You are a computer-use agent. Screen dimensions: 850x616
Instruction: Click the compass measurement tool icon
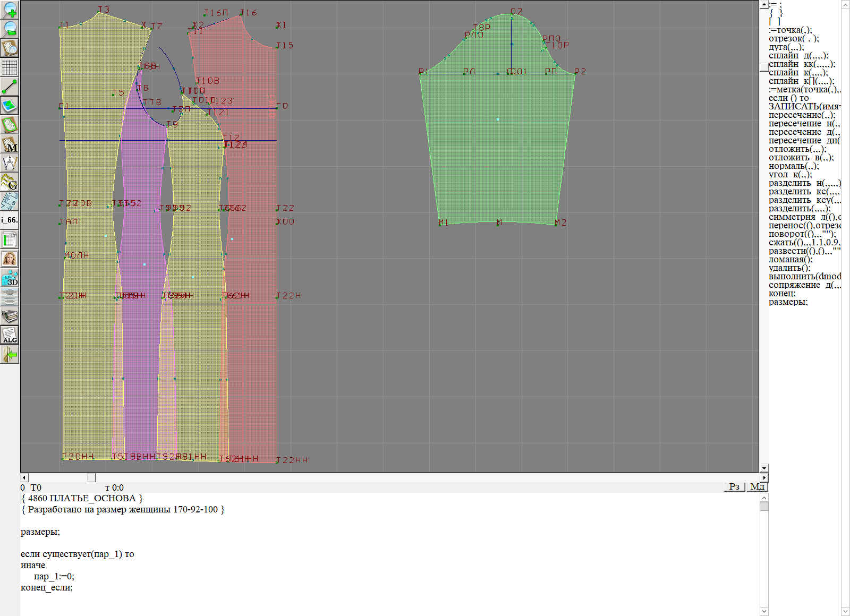tap(10, 163)
